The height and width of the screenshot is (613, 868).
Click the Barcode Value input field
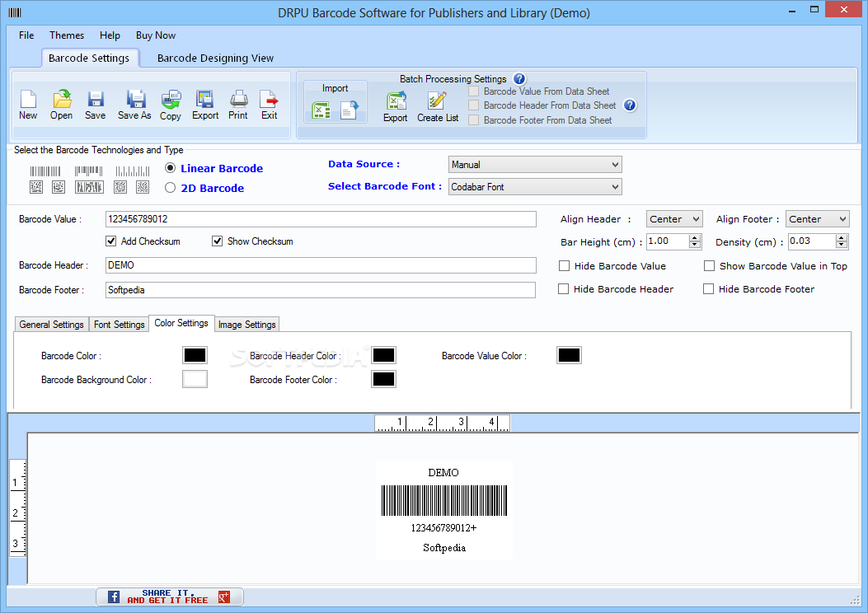pos(321,219)
